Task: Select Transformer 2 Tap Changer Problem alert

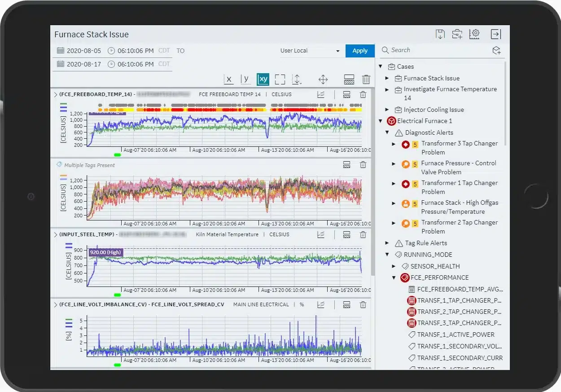Action: (x=460, y=227)
